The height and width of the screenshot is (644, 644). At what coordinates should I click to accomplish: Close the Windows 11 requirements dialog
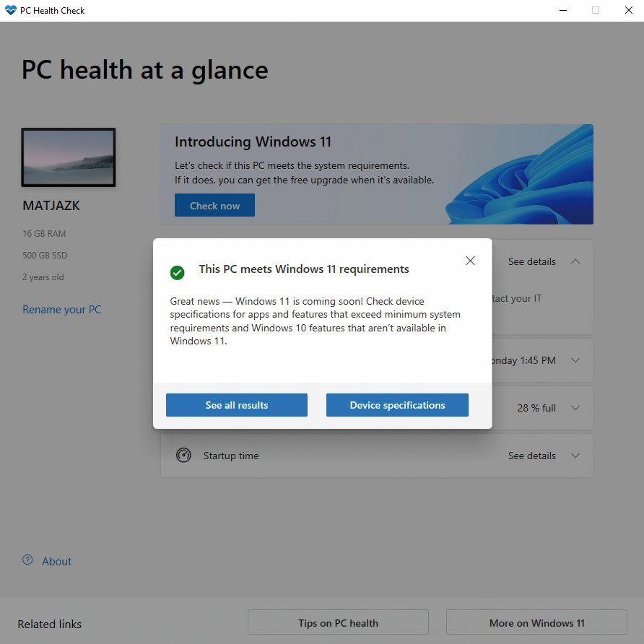click(x=470, y=261)
